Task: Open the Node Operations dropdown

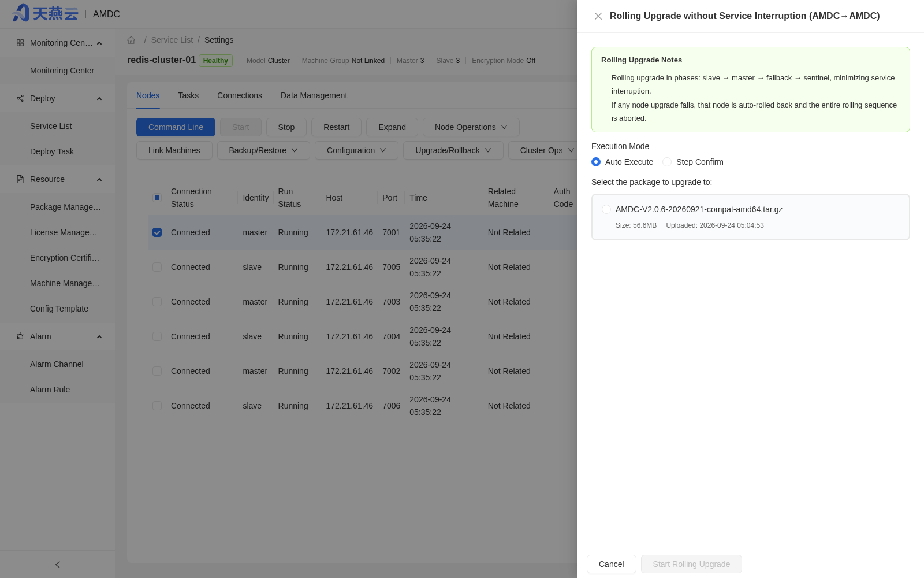Action: (471, 127)
